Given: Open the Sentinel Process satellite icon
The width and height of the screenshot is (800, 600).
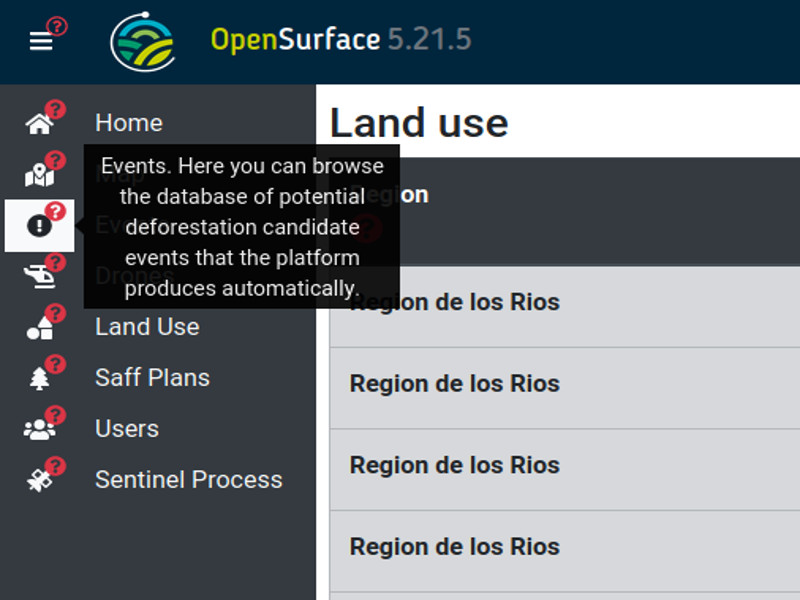Looking at the screenshot, I should 39,481.
